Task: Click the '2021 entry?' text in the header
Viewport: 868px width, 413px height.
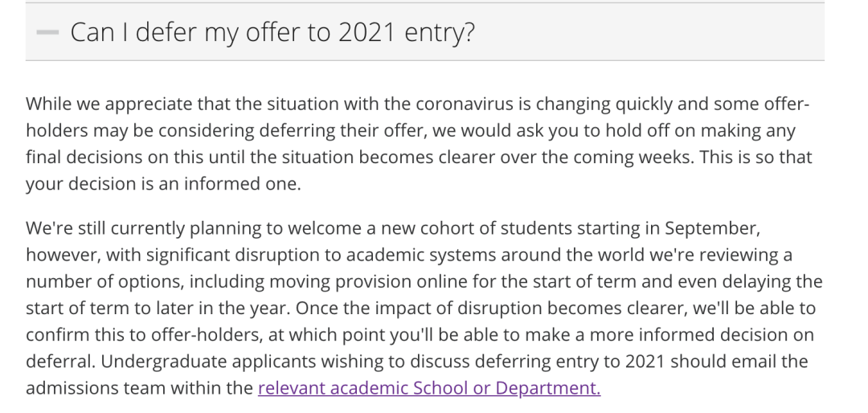Action: [x=407, y=33]
